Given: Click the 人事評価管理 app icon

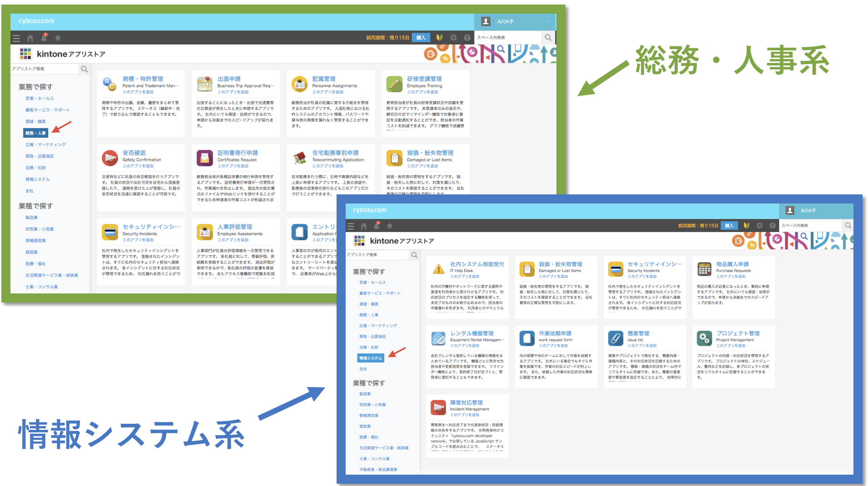Looking at the screenshot, I should [204, 232].
